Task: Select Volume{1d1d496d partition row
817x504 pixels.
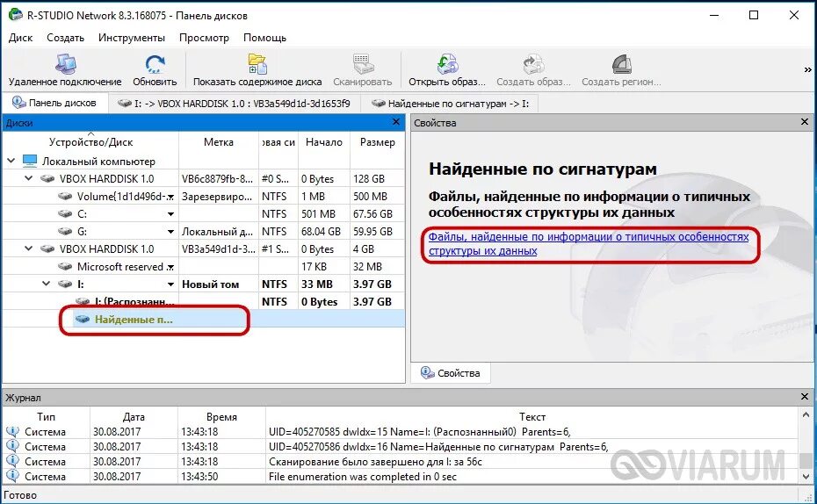Action: click(x=203, y=197)
